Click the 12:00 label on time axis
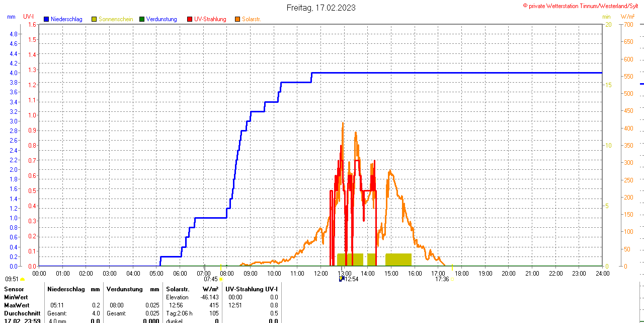 tap(321, 274)
